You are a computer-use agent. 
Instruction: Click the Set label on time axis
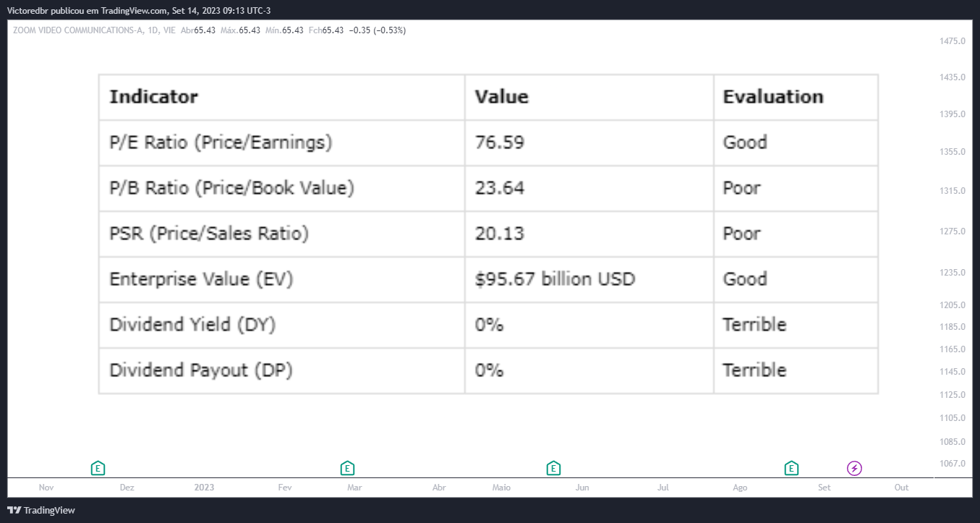tap(825, 488)
